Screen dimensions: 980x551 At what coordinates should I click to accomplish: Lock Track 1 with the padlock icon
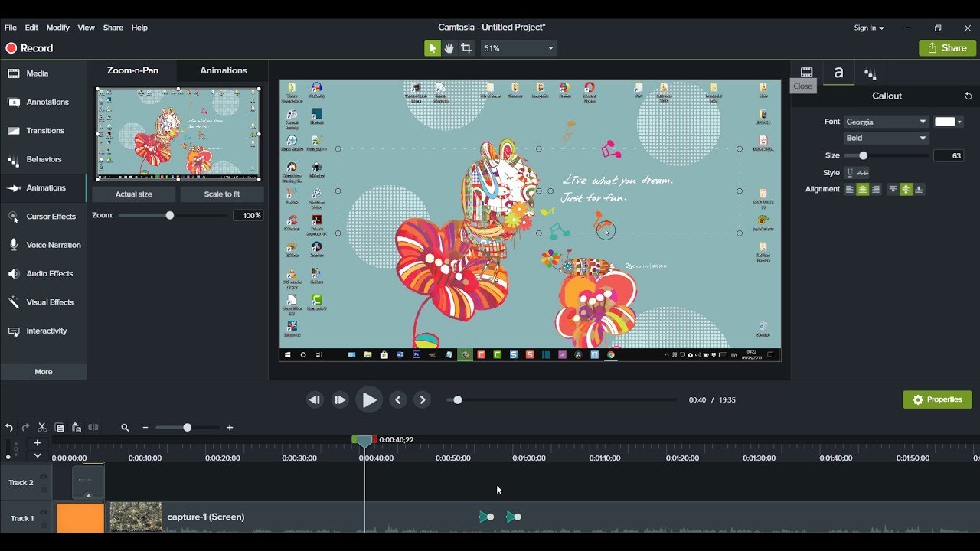[44, 524]
